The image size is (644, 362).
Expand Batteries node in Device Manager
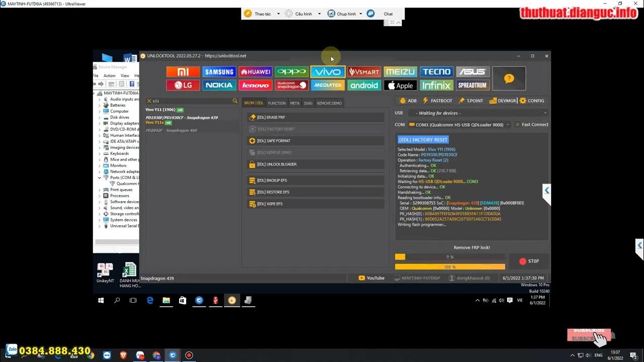coord(99,105)
